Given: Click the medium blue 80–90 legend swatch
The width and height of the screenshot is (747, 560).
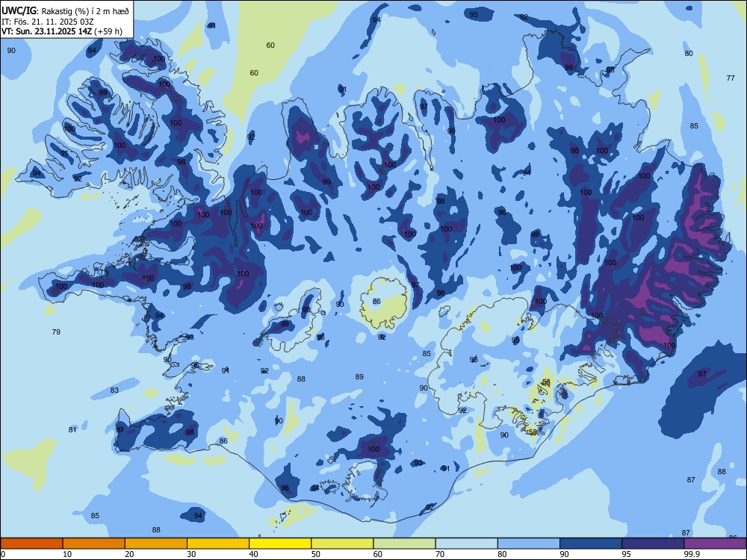Looking at the screenshot, I should tap(529, 544).
